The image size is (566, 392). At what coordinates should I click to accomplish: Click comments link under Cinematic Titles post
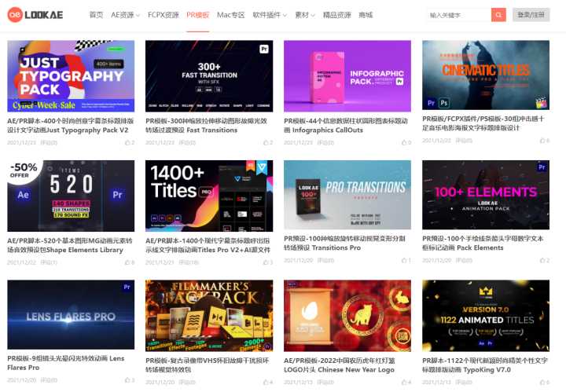[x=464, y=141]
